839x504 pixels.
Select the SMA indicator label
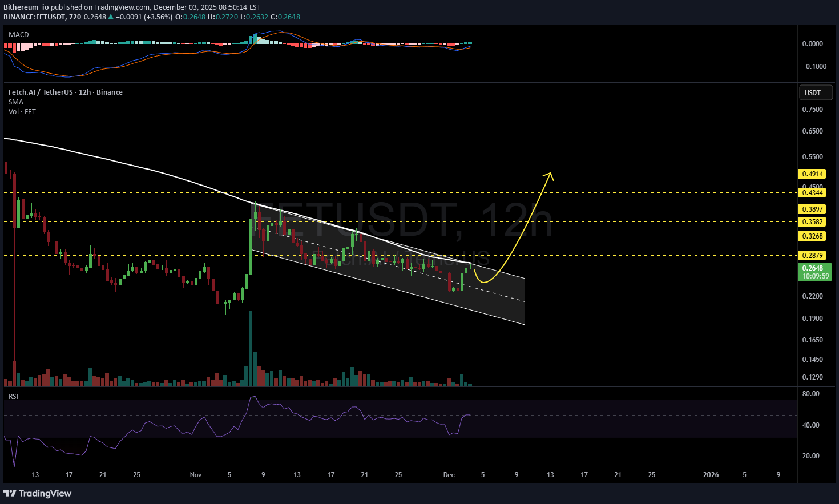point(16,102)
